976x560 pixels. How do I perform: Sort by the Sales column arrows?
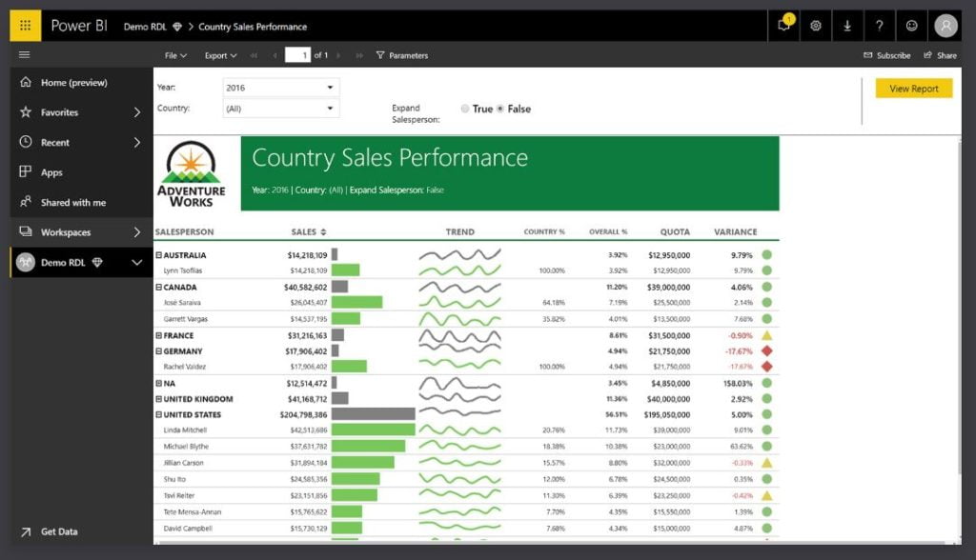pos(324,232)
